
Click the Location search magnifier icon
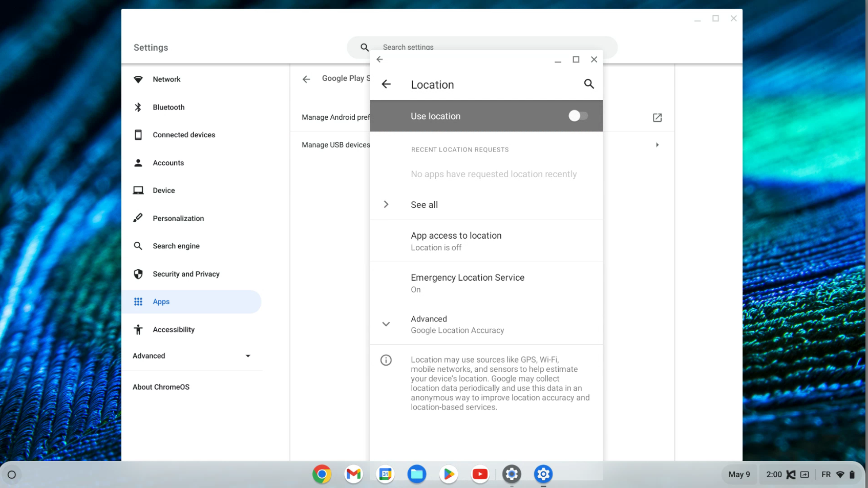click(589, 84)
